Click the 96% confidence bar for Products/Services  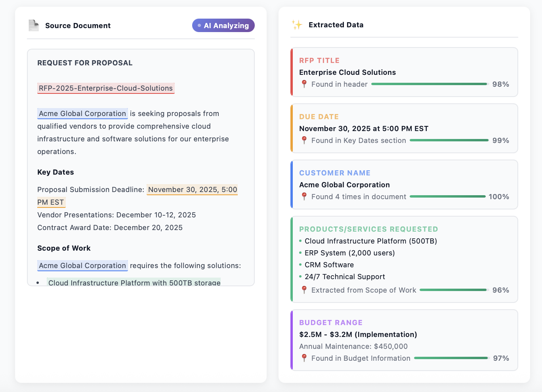click(x=454, y=290)
